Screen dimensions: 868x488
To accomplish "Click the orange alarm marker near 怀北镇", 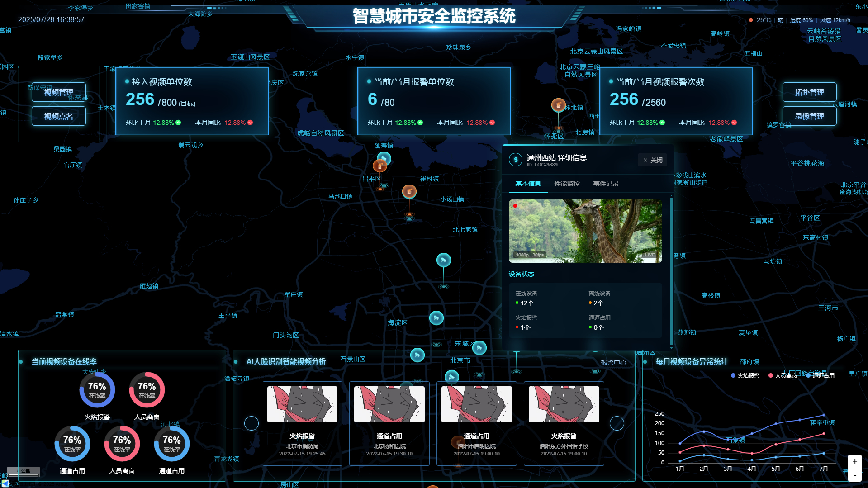I will point(559,105).
